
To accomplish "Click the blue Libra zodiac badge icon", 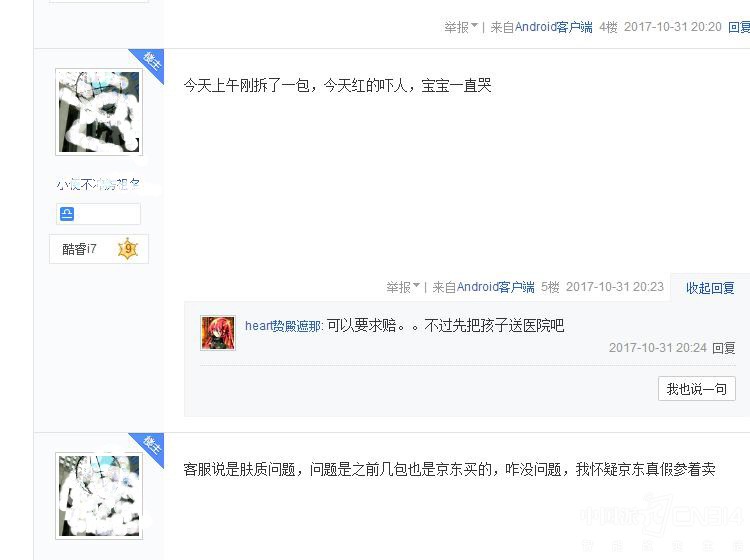I will (67, 214).
